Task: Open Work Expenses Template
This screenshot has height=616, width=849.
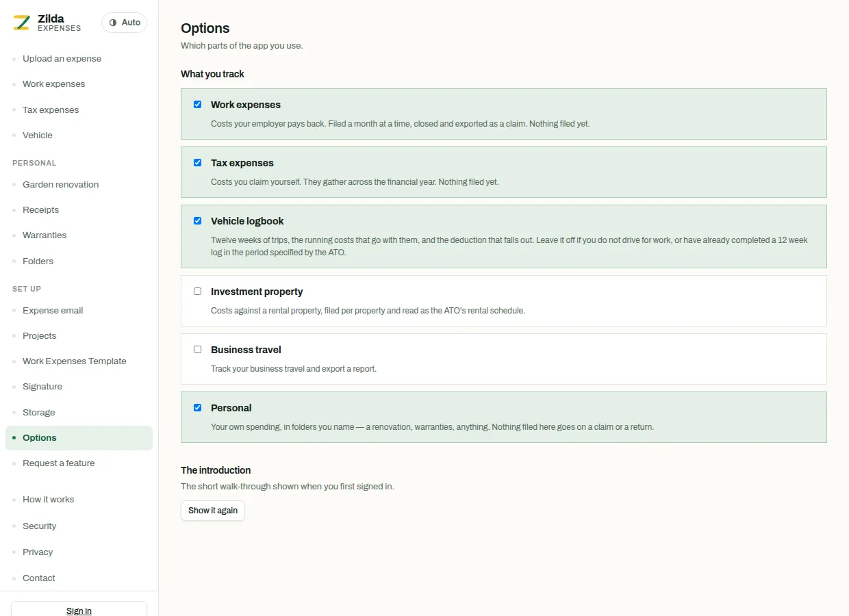Action: pos(79,361)
